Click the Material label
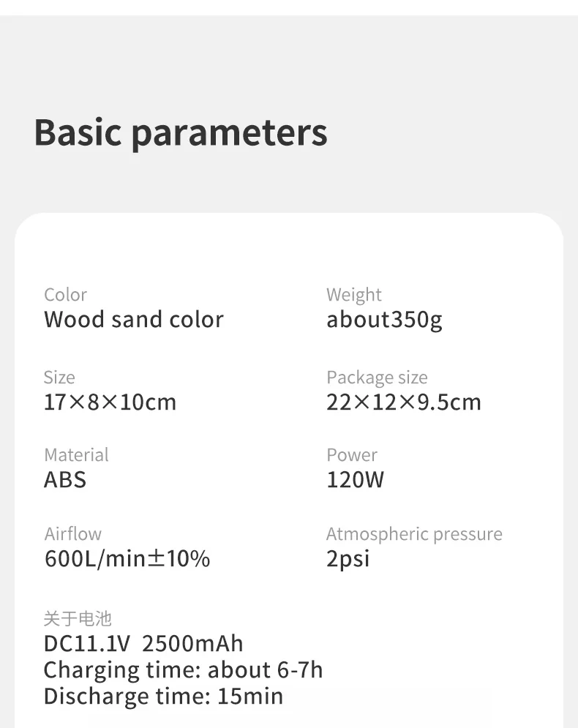Image resolution: width=578 pixels, height=728 pixels. pyautogui.click(x=76, y=455)
